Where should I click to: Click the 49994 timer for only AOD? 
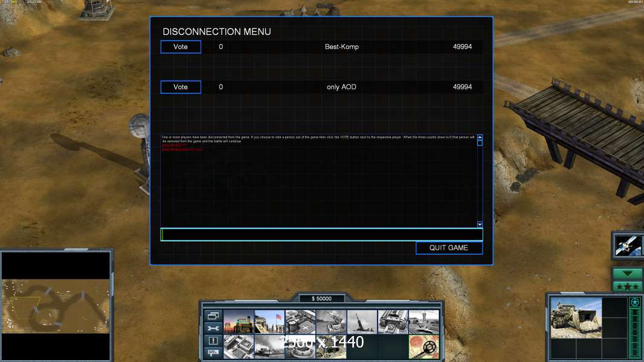(x=463, y=87)
